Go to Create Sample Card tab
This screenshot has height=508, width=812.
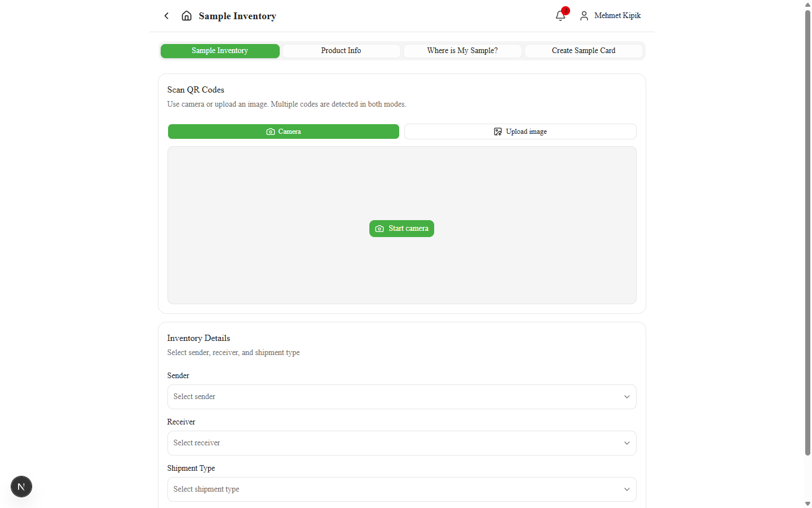(584, 51)
